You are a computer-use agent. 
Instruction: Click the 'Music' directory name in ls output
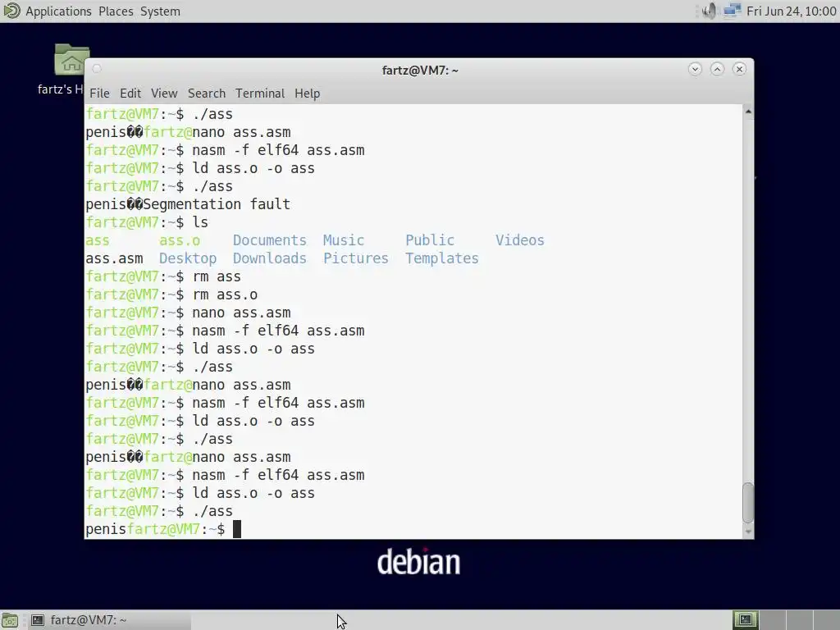click(x=344, y=240)
